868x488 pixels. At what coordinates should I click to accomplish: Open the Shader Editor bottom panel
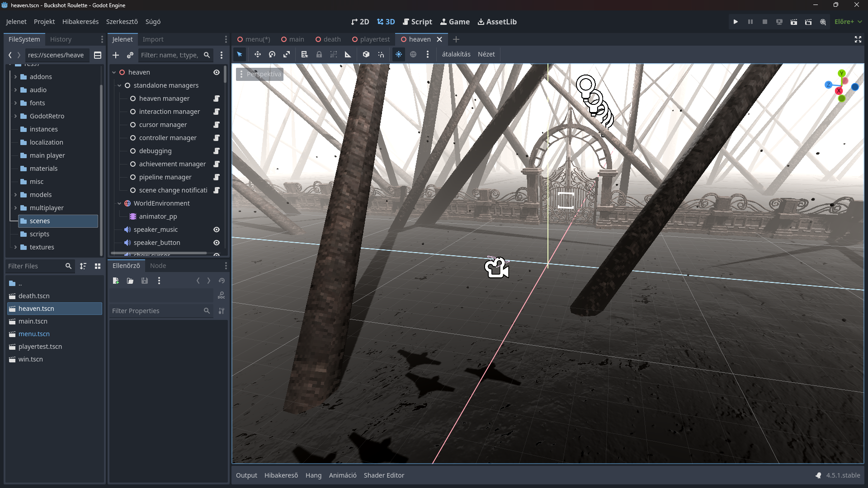(384, 475)
